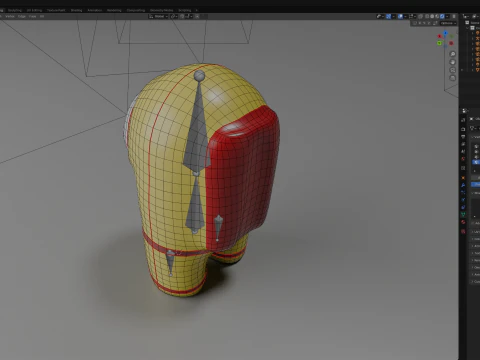This screenshot has width=480, height=360.
Task: Open the View Layer properties tab
Action: point(463,144)
